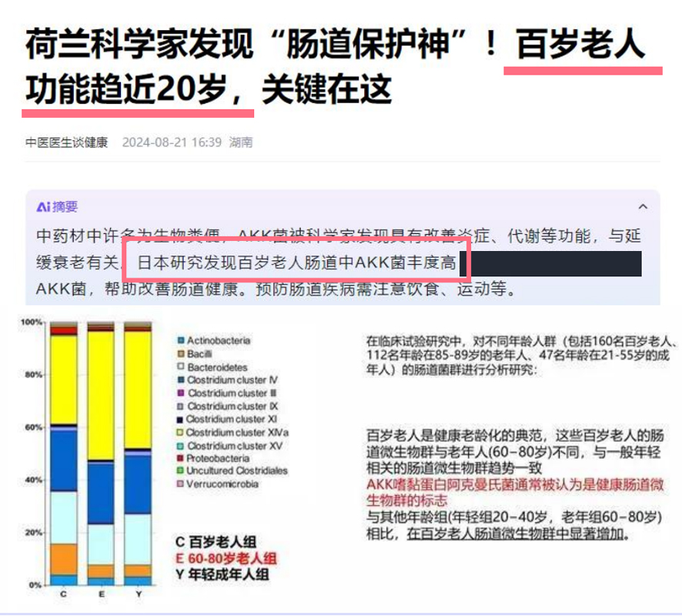Screen dimensions: 682x616
Task: Click the Clostridium cluster XV legend marker
Action: (x=181, y=446)
